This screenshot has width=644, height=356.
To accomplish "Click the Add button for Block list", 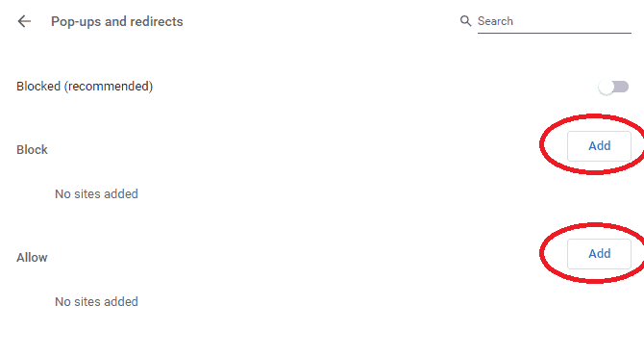I will (x=599, y=146).
